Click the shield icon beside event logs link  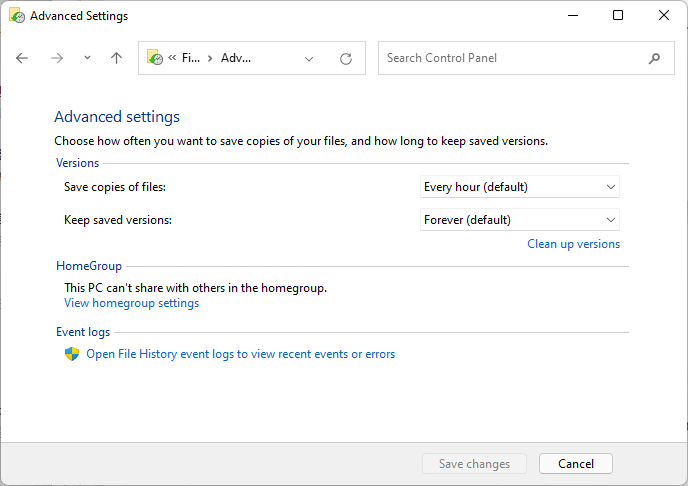72,354
